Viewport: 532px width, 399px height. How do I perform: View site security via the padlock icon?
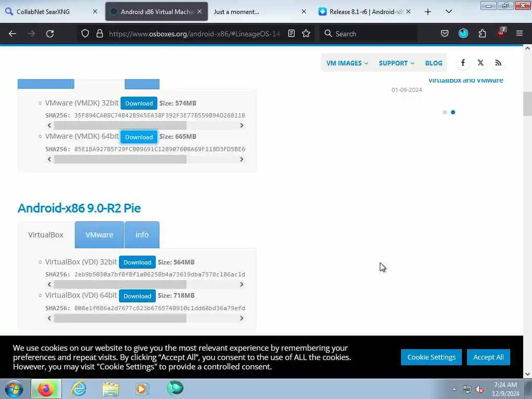[99, 34]
